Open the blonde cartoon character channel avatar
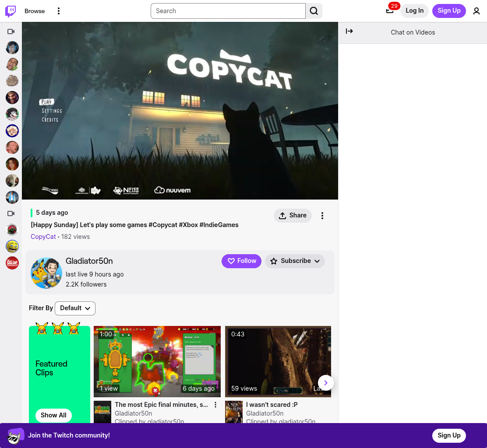The image size is (487, 448). click(12, 131)
